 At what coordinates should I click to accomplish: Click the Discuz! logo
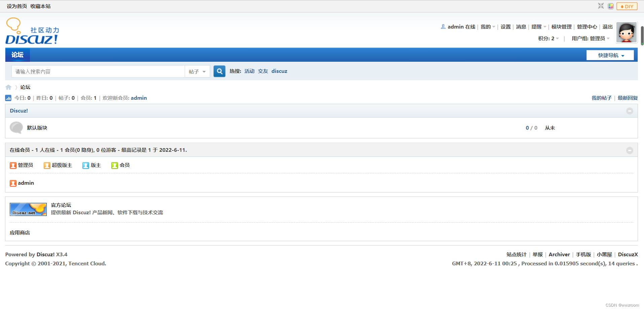pos(32,31)
